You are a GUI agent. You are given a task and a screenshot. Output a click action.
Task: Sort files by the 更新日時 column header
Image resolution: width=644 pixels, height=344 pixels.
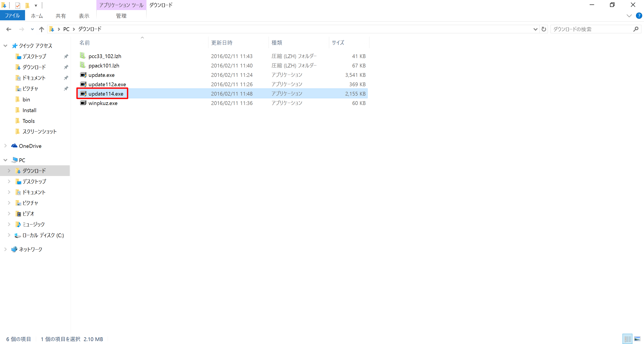[x=238, y=42]
